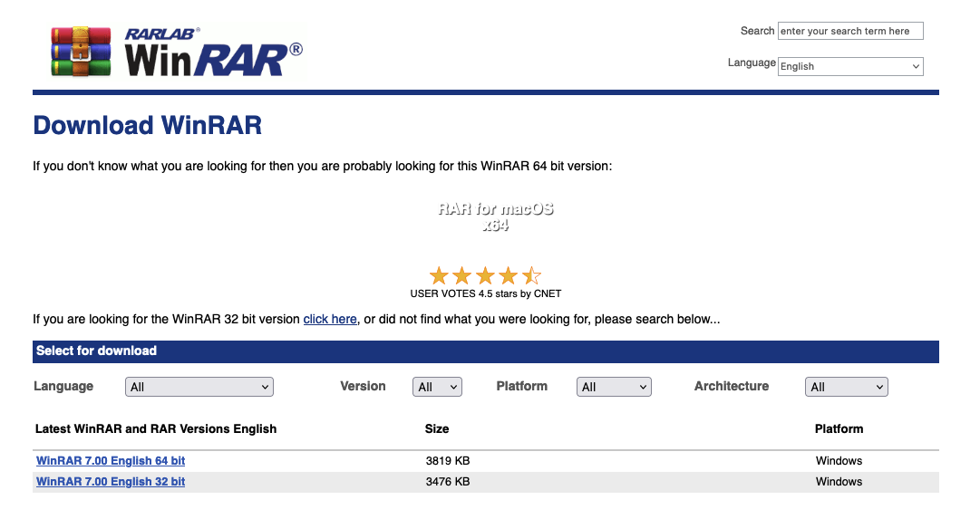Viewport: 980px width, 519px height.
Task: Open the Language filter dropdown
Action: pos(199,387)
